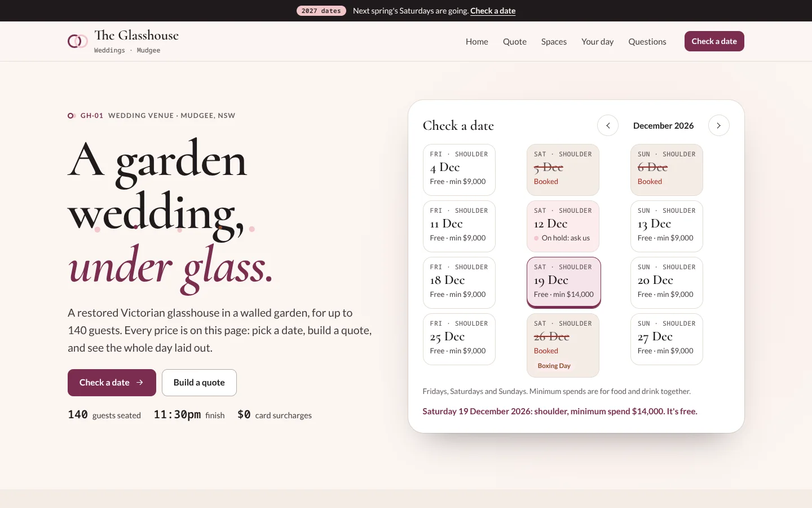
Task: Click the Build a quote button
Action: (199, 383)
